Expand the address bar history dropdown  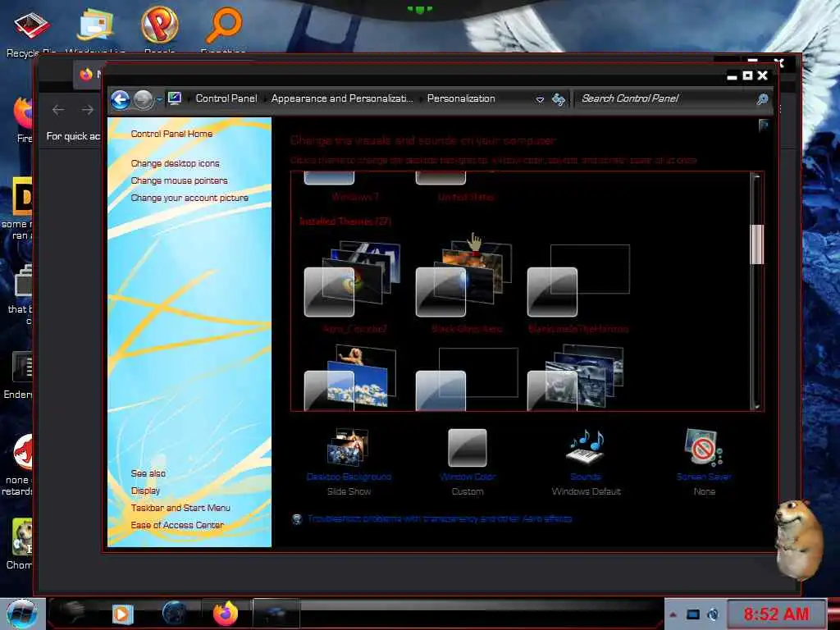[540, 99]
